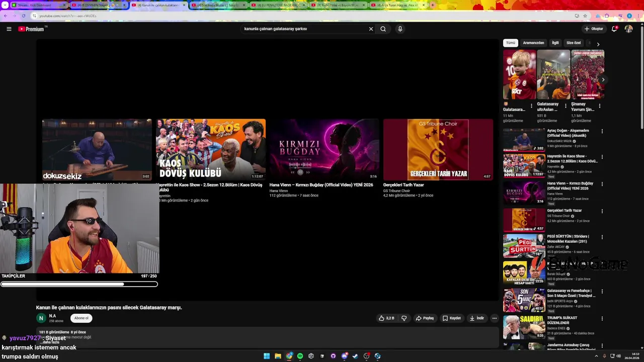Like the video with thumbs up
This screenshot has height=362, width=644.
pos(386,318)
